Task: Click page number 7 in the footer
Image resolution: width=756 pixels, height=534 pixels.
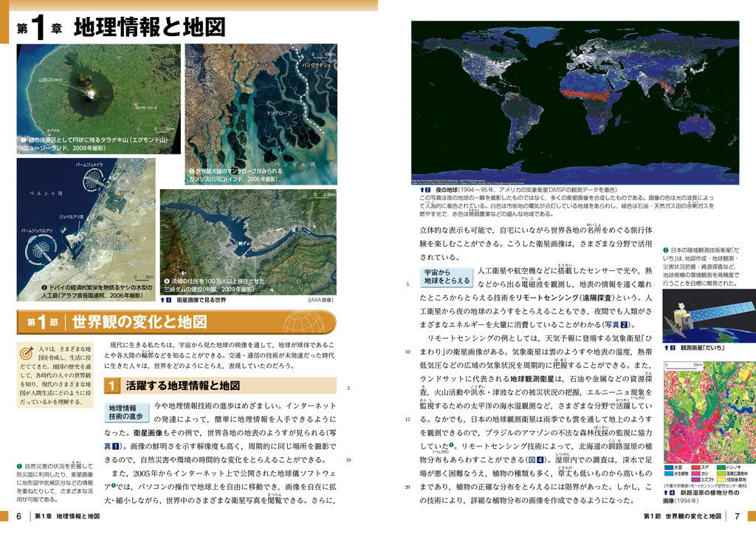Action: click(737, 516)
